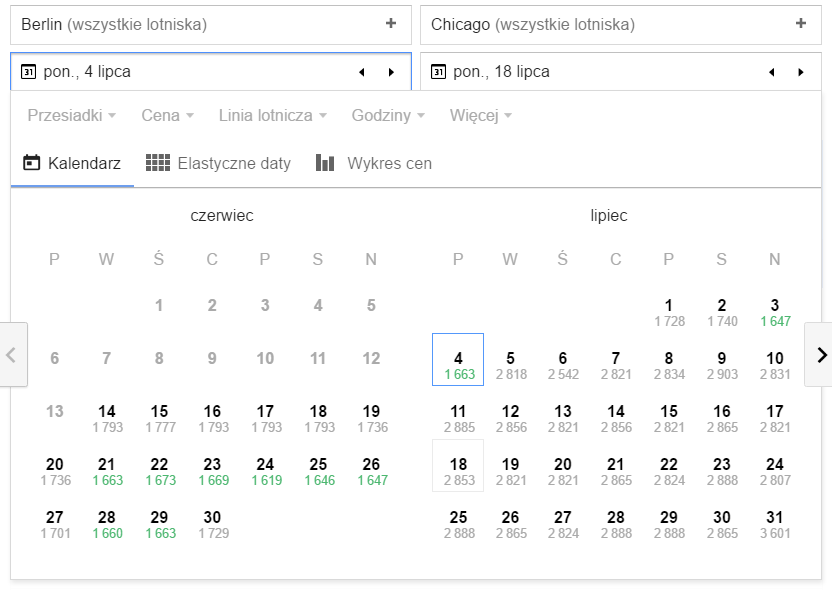Select June 19 priced 1 736
Screen dimensions: 832x590
[371, 418]
